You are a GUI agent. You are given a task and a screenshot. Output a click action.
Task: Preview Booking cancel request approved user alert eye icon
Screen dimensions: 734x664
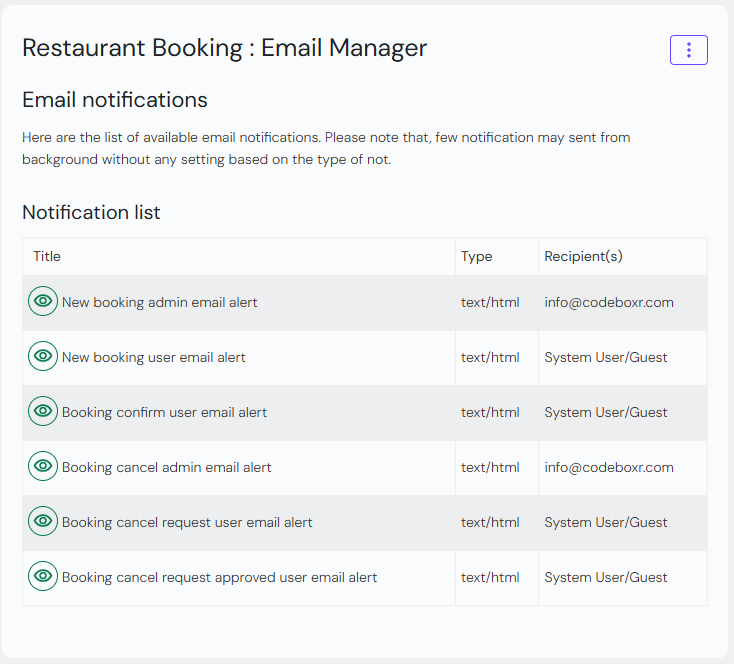click(x=43, y=576)
